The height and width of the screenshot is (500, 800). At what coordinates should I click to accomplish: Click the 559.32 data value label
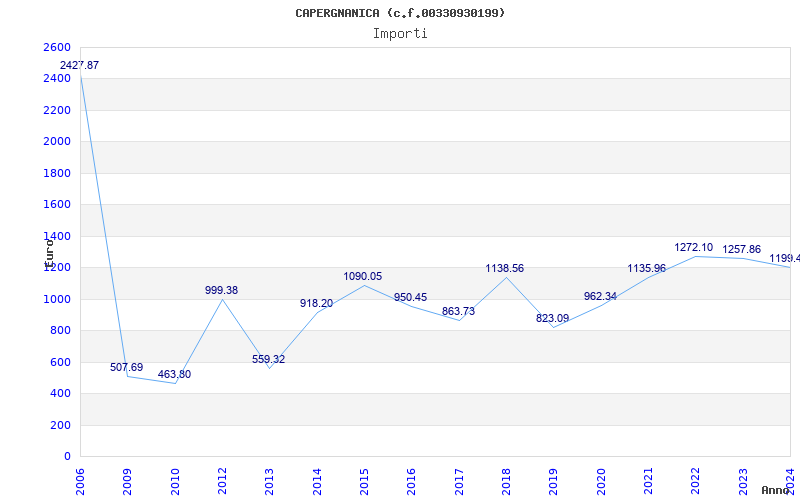click(x=268, y=359)
